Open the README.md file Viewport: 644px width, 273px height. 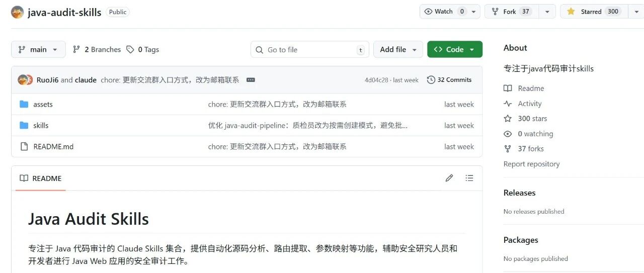tap(53, 147)
